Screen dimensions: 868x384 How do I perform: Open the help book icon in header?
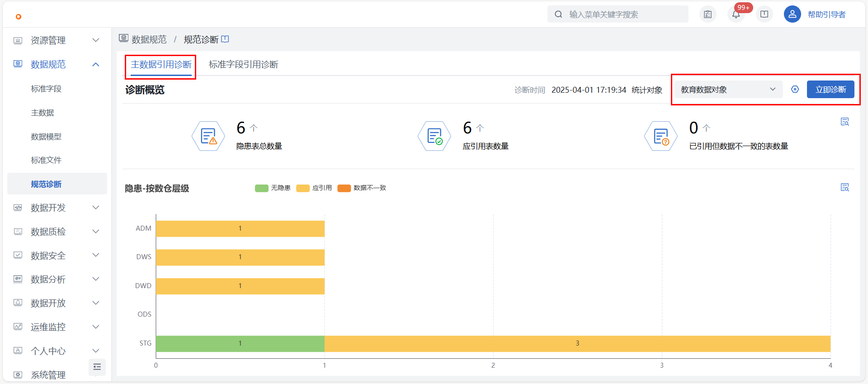pos(764,14)
